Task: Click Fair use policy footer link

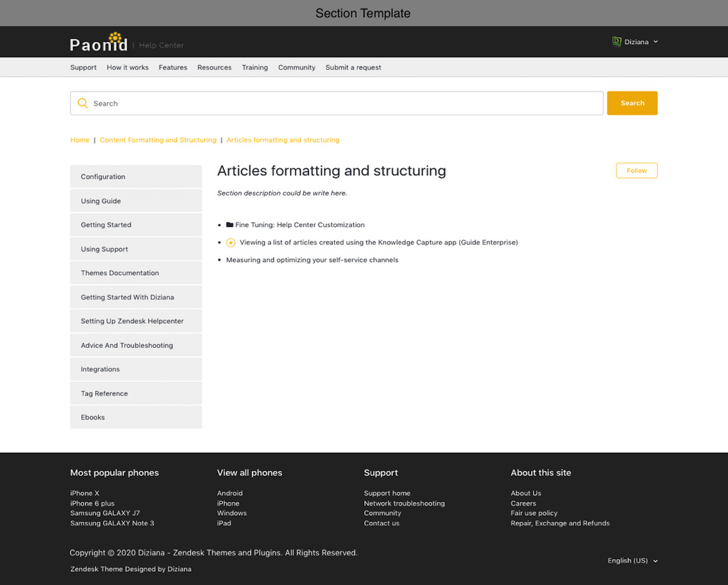Action: point(534,513)
